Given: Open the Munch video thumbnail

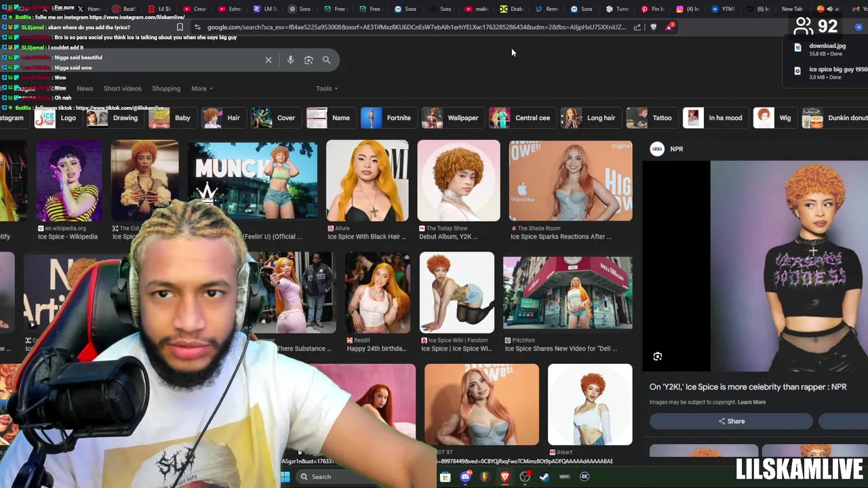Looking at the screenshot, I should click(252, 181).
